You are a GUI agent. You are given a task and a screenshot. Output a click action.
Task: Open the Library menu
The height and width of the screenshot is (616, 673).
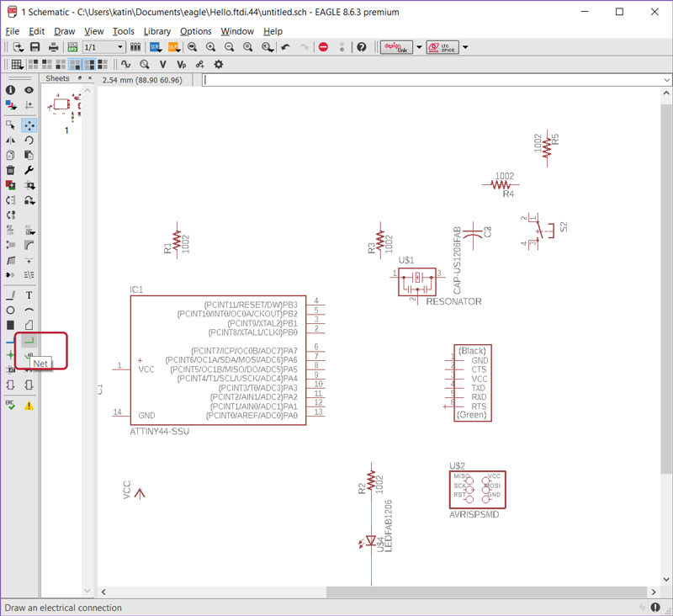pyautogui.click(x=157, y=31)
